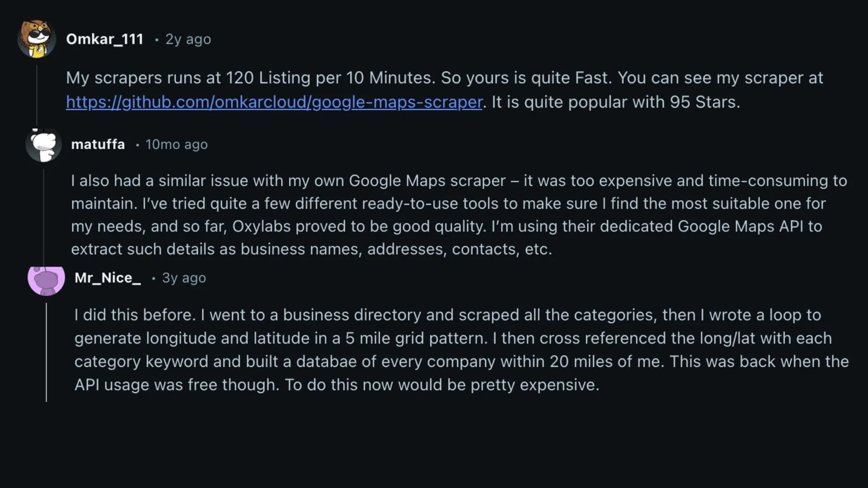868x488 pixels.
Task: Click the word "Oxylabs" in matuffa's comment
Action: coord(261,226)
